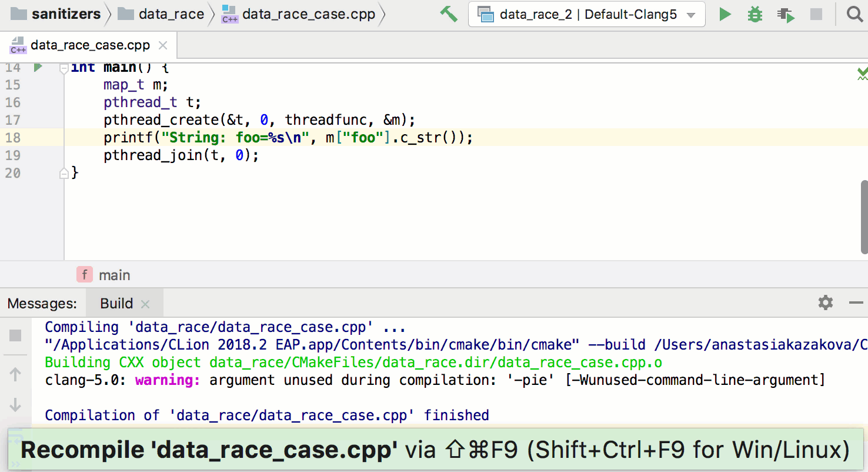This screenshot has width=868, height=472.
Task: Click the printf statement on line 18
Action: (x=288, y=138)
